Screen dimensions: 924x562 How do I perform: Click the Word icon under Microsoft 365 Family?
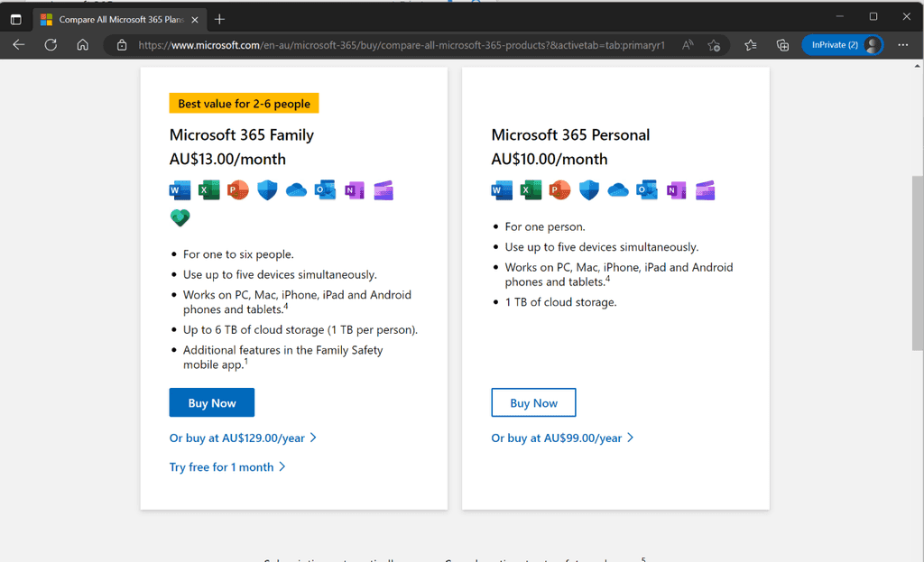180,189
